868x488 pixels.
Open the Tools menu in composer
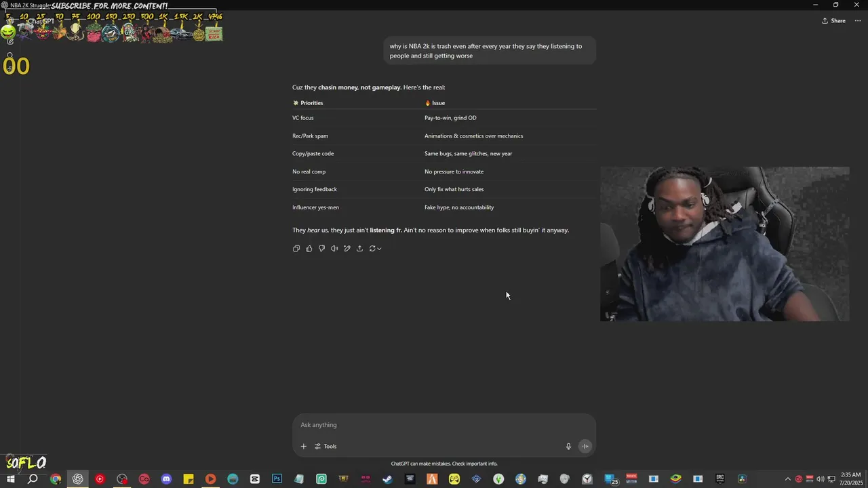326,447
